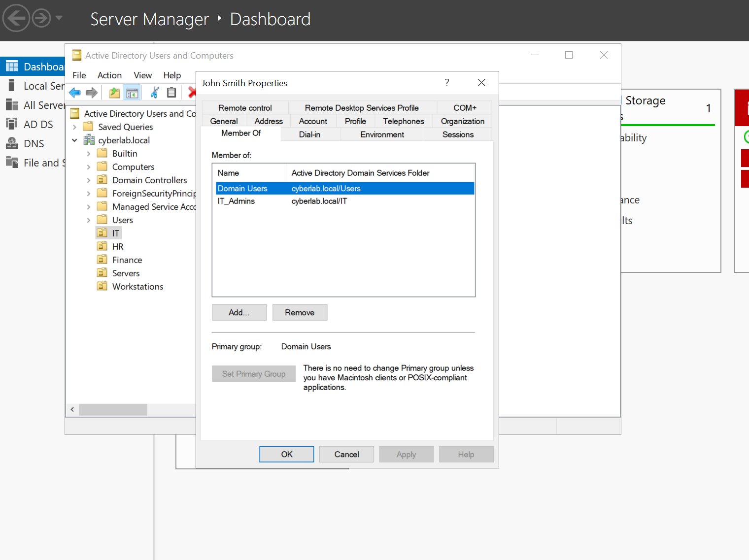The width and height of the screenshot is (749, 560).
Task: Click the horizontal scrollbar thumb in tree pane
Action: [x=113, y=409]
